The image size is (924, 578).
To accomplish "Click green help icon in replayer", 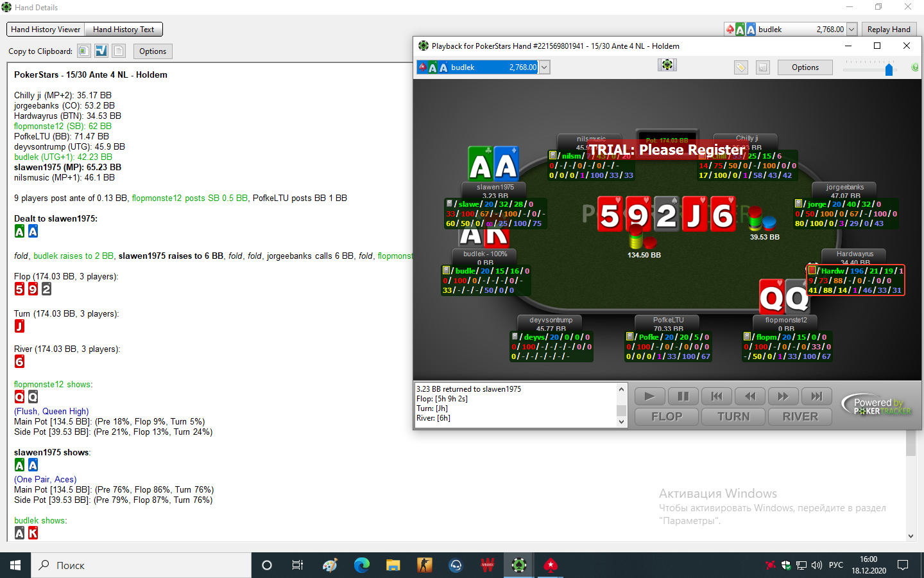I will point(915,67).
